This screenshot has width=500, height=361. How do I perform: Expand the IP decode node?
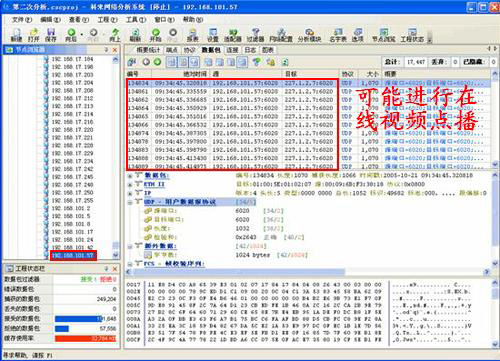pyautogui.click(x=130, y=193)
